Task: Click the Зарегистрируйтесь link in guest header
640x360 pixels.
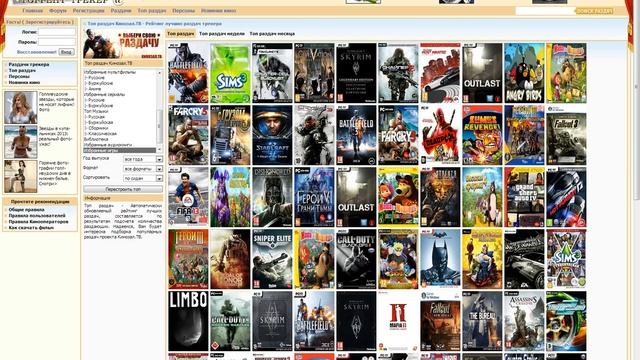Action: (49, 22)
